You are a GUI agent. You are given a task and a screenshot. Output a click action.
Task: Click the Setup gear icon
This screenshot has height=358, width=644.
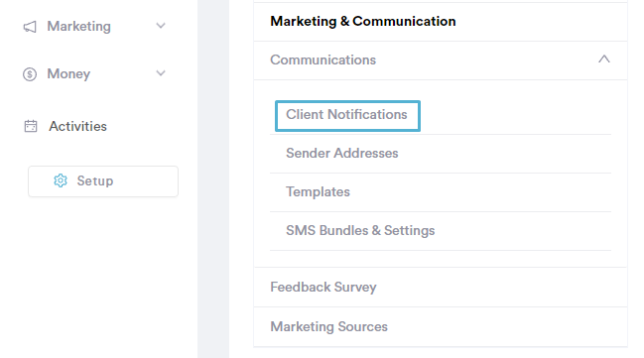61,180
